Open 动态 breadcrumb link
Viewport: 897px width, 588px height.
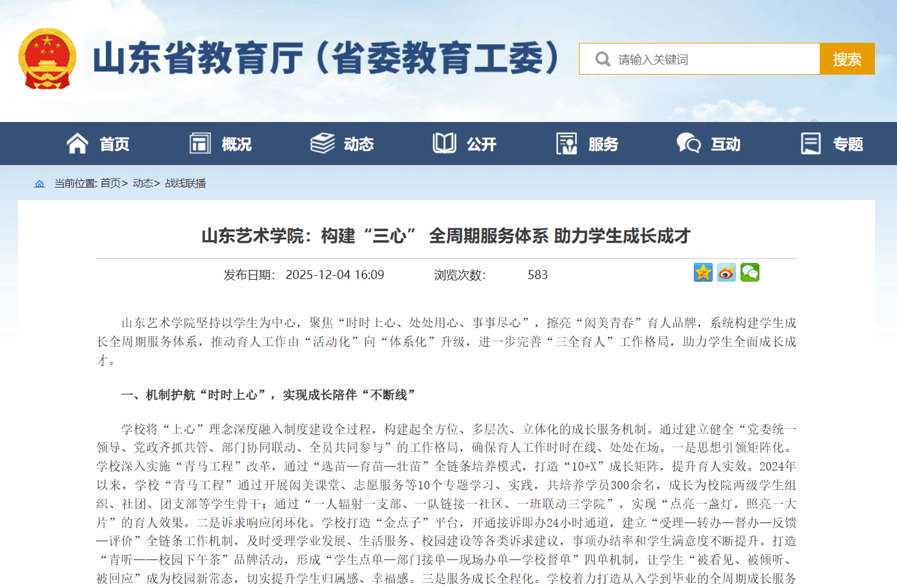(143, 184)
